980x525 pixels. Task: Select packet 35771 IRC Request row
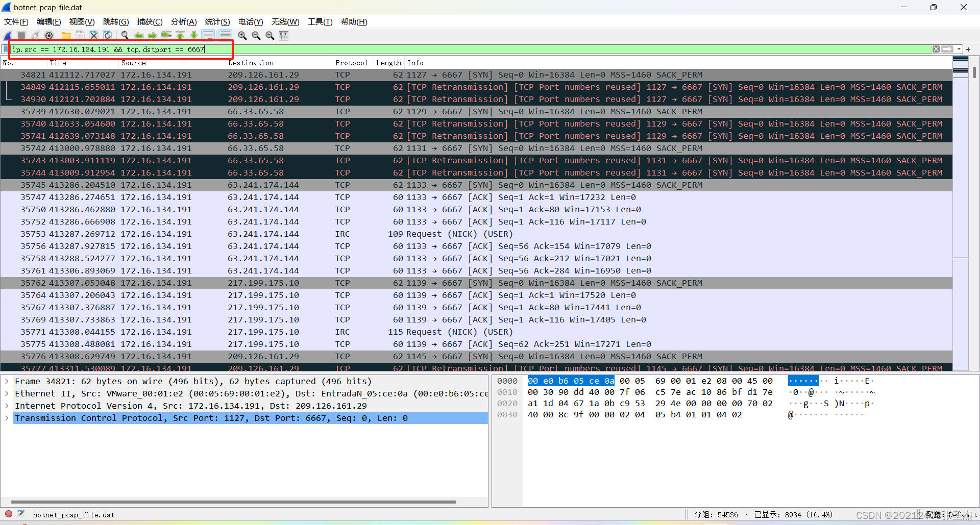coord(476,332)
